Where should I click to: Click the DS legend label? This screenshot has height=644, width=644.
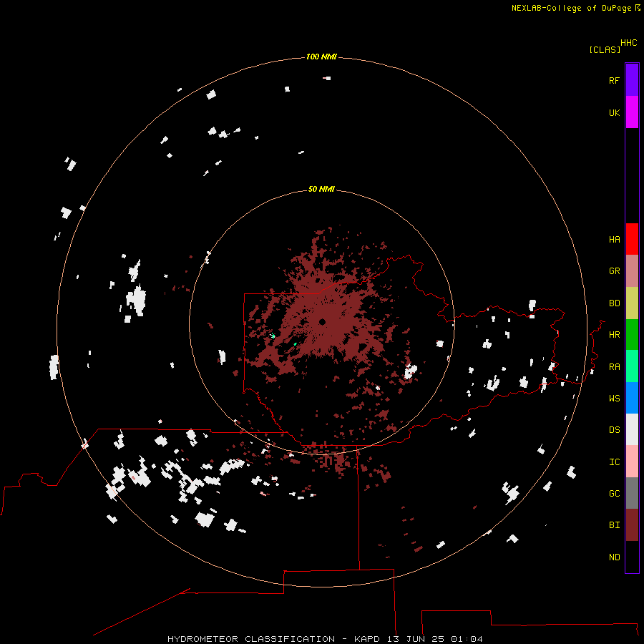point(615,430)
